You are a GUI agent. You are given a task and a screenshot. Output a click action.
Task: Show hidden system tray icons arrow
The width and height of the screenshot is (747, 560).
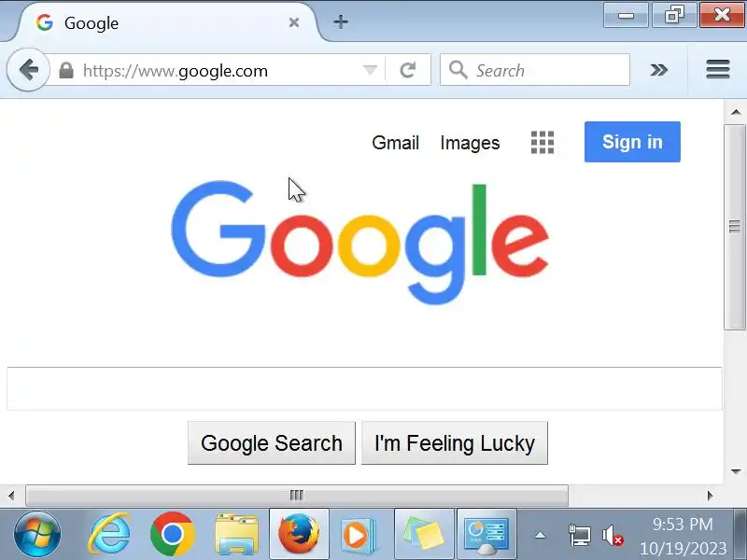pos(540,535)
